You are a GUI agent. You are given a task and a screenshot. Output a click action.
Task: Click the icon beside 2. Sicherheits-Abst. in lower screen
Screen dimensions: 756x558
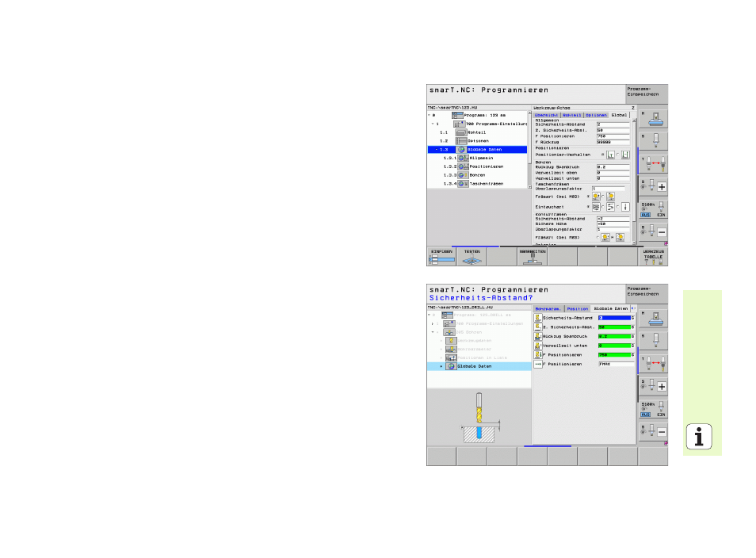(538, 327)
